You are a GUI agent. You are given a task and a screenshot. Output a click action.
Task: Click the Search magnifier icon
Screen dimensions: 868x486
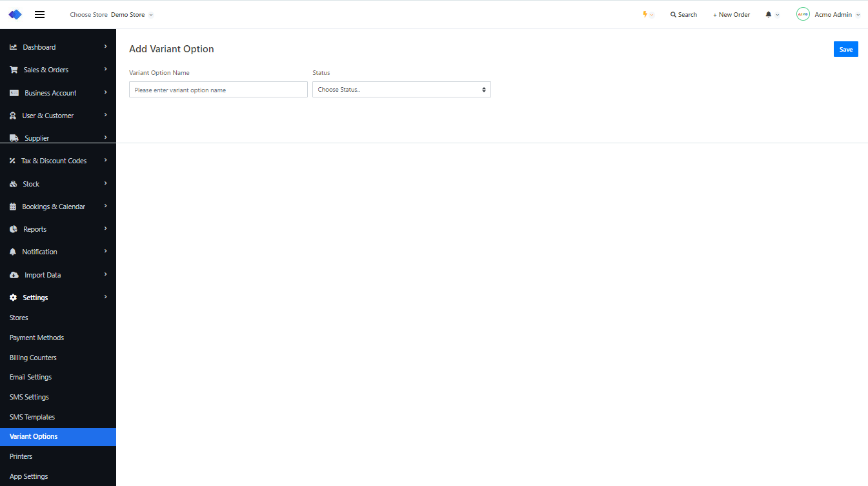click(x=673, y=14)
